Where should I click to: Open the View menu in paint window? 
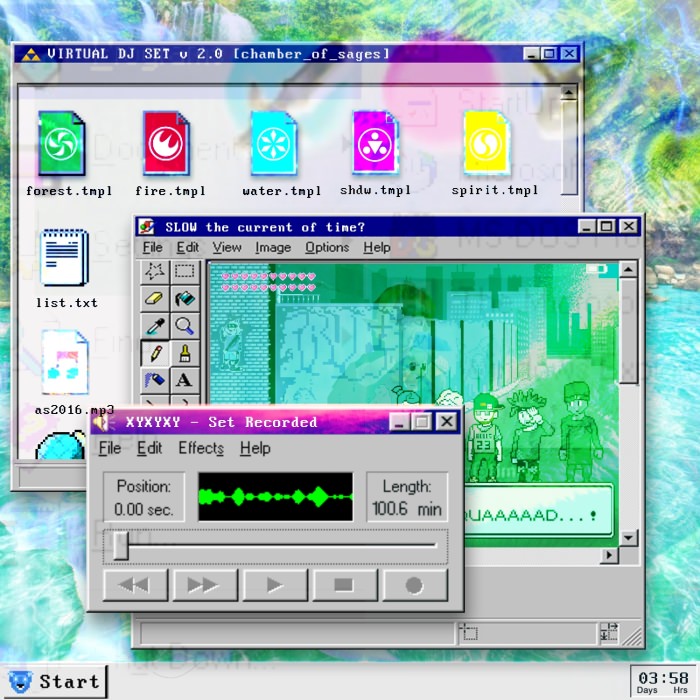coord(227,247)
